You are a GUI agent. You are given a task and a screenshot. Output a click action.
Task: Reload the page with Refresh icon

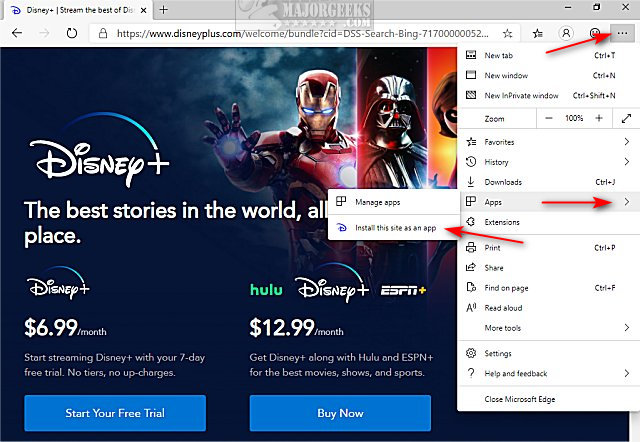[72, 33]
